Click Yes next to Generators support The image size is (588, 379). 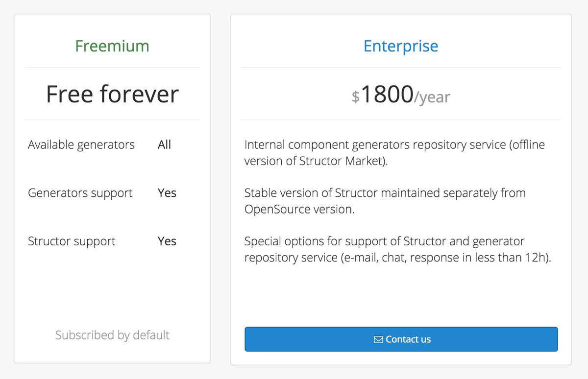167,193
